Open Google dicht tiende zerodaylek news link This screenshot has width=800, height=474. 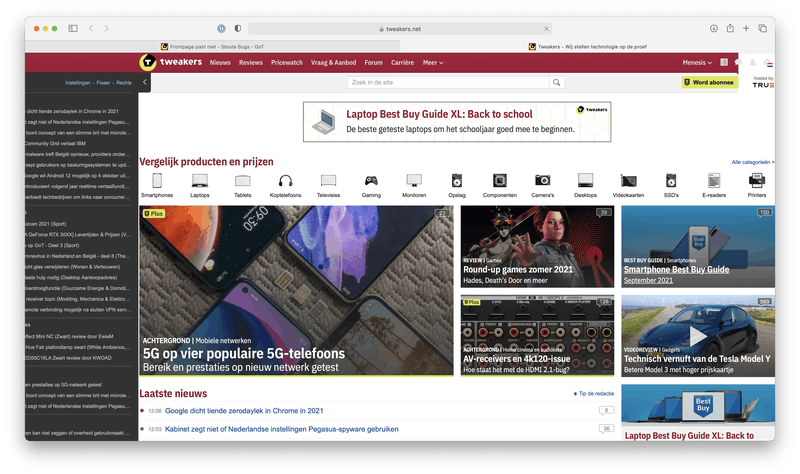point(244,411)
